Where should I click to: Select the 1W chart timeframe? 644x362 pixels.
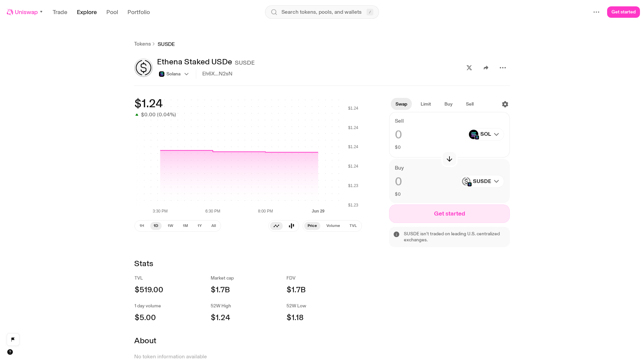170,226
